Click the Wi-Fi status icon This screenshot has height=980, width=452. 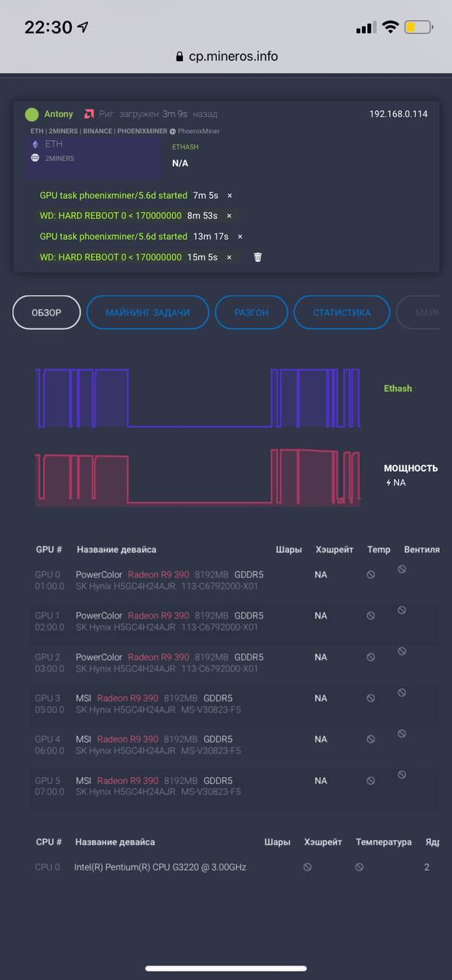tap(390, 28)
